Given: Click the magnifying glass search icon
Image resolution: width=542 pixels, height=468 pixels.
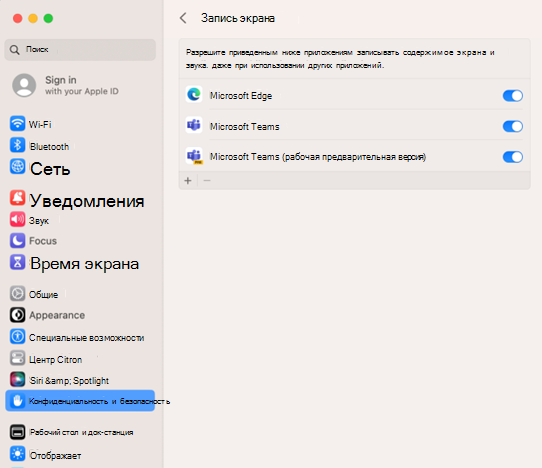Looking at the screenshot, I should pyautogui.click(x=15, y=50).
